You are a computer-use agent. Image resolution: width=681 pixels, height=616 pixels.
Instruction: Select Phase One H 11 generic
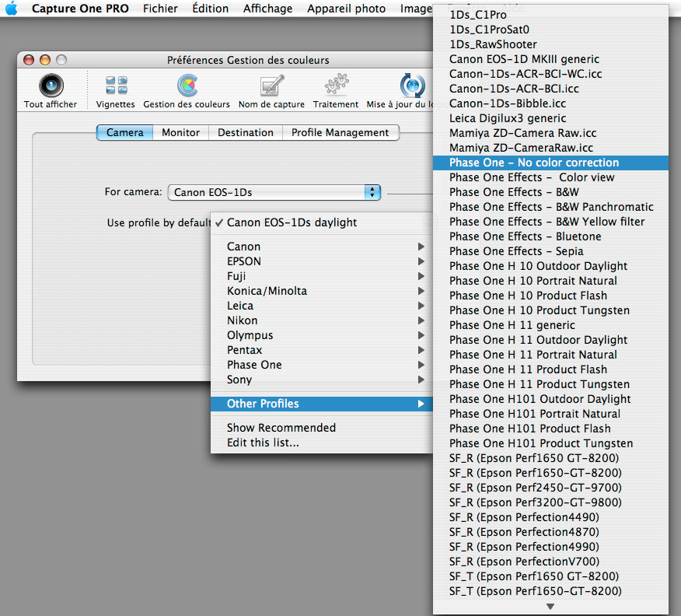pos(550,325)
